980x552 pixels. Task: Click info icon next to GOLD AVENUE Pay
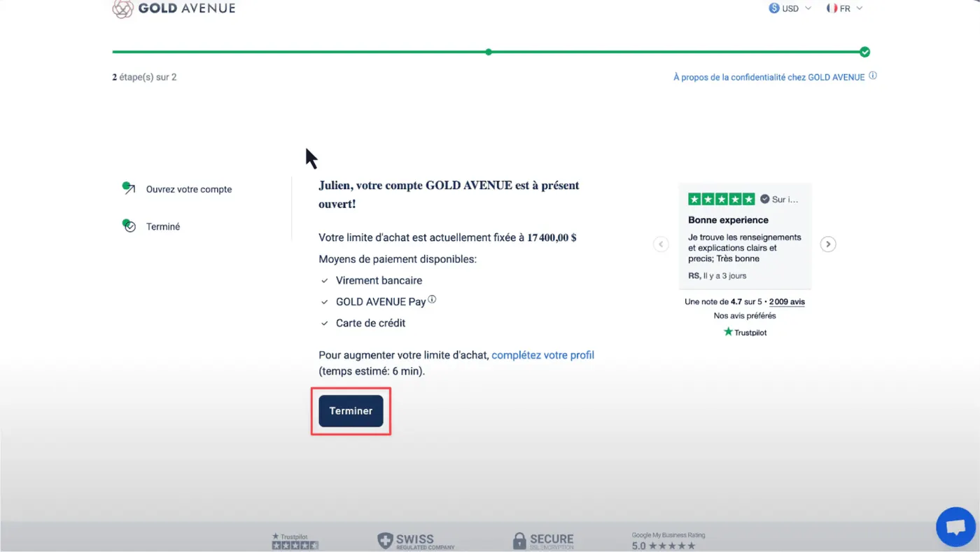432,300
